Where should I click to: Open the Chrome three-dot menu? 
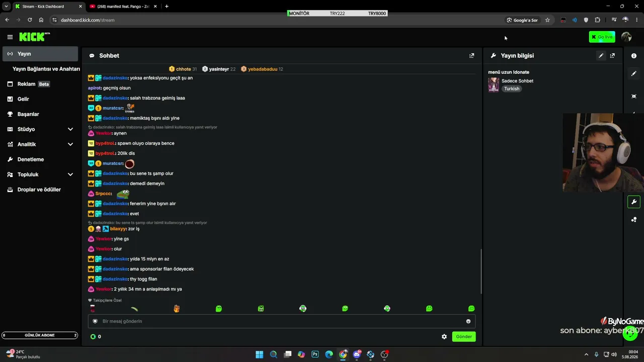click(x=637, y=20)
